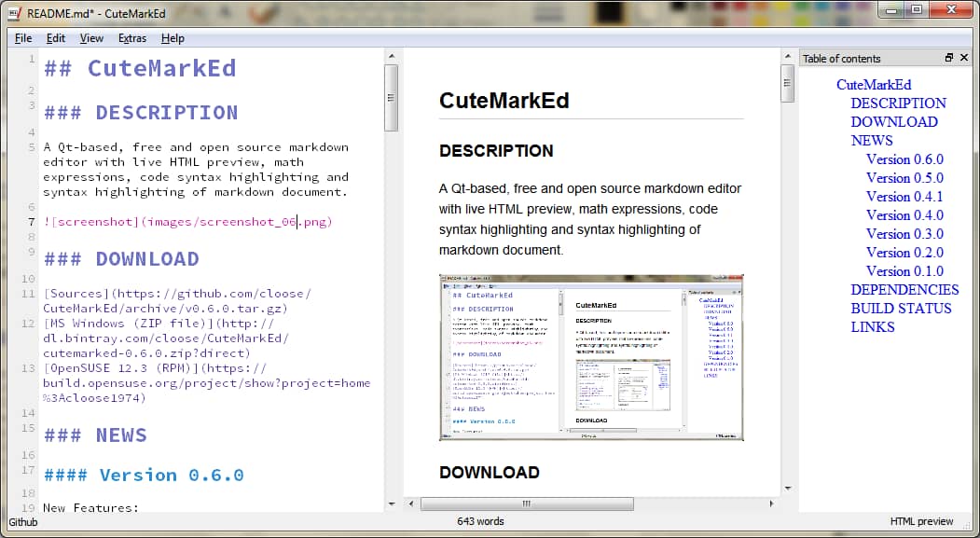Open the Extras menu
The height and width of the screenshot is (538, 980).
pos(131,38)
